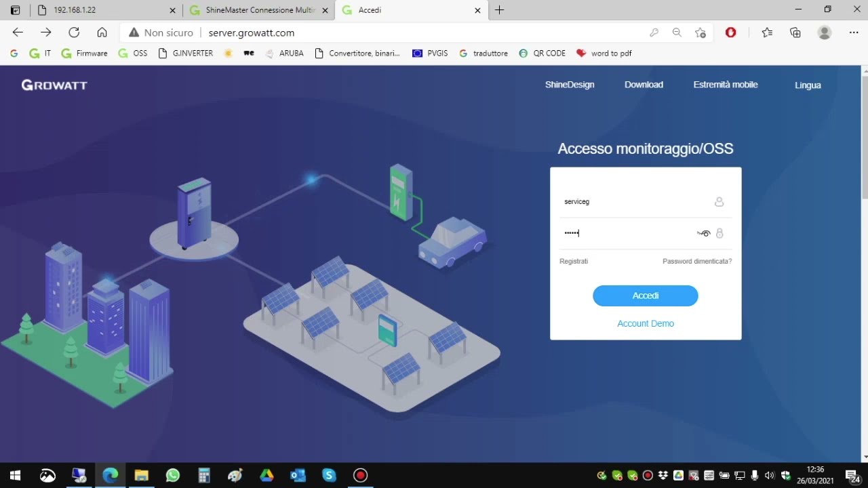
Task: Click the address bar URL server.growatt.com
Action: (x=252, y=33)
